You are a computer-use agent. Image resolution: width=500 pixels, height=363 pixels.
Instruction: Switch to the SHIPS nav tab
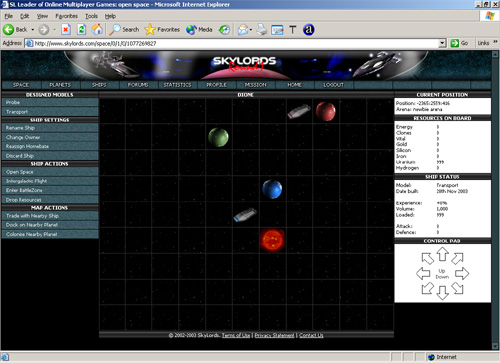[x=99, y=85]
